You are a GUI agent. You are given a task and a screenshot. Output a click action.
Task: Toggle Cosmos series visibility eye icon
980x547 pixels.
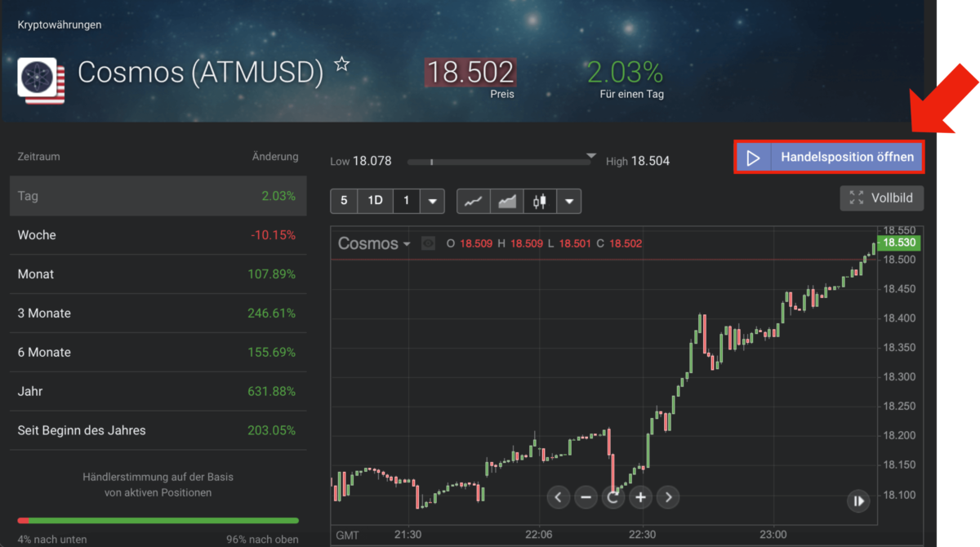[428, 243]
